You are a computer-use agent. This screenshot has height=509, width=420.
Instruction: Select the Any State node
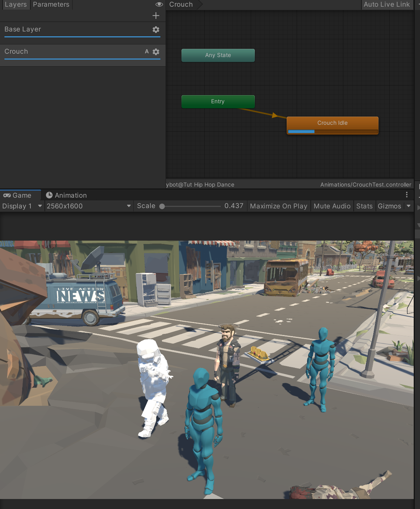coord(218,55)
